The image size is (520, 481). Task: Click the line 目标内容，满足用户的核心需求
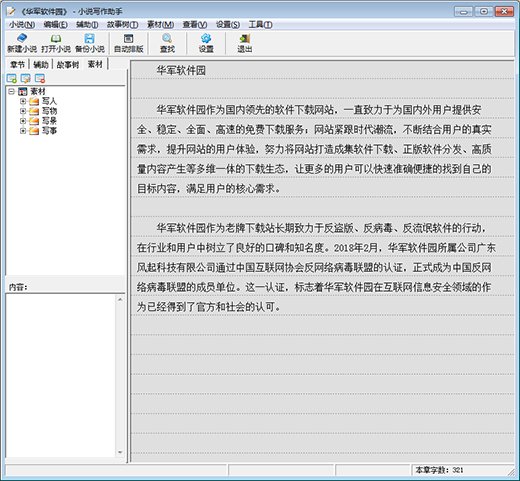coord(209,188)
